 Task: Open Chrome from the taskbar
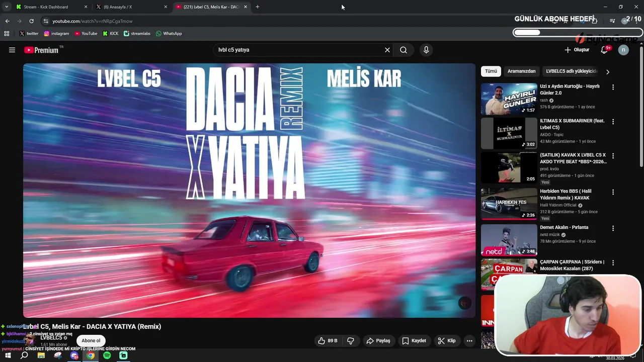point(91,355)
